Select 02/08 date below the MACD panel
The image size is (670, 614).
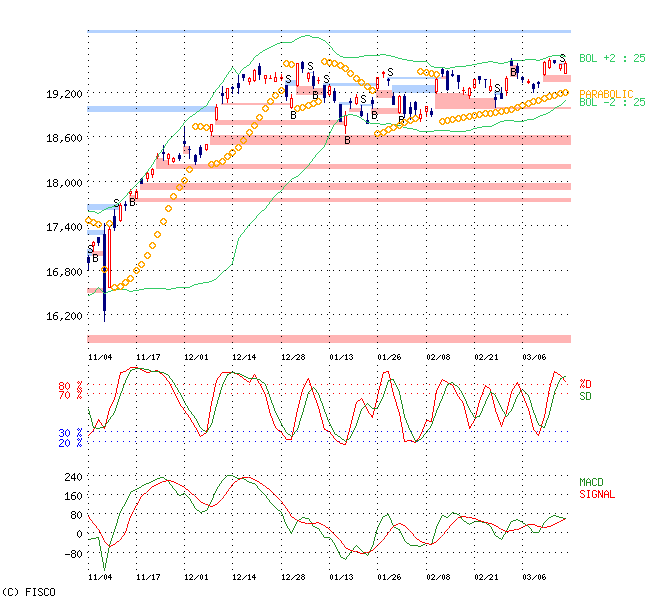point(437,577)
